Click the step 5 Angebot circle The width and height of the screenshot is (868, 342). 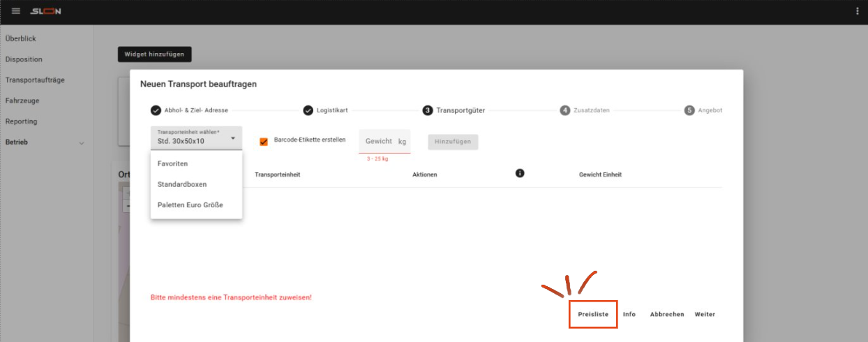point(689,110)
